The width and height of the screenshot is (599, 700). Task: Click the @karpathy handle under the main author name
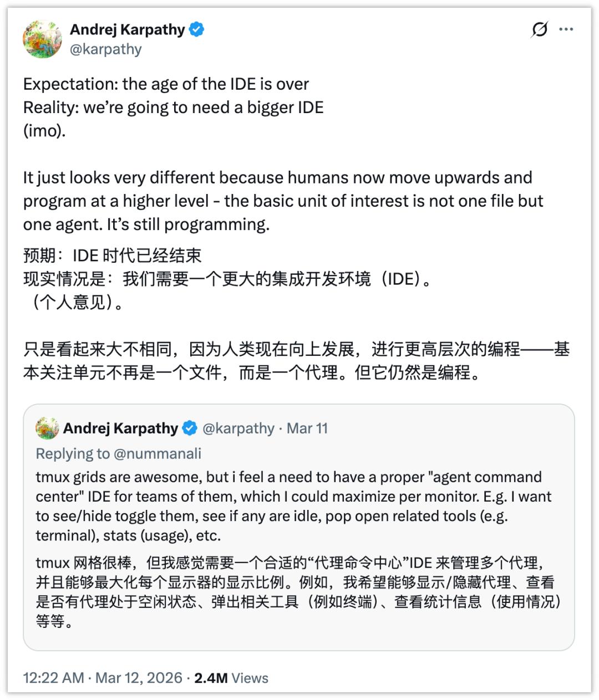click(105, 49)
